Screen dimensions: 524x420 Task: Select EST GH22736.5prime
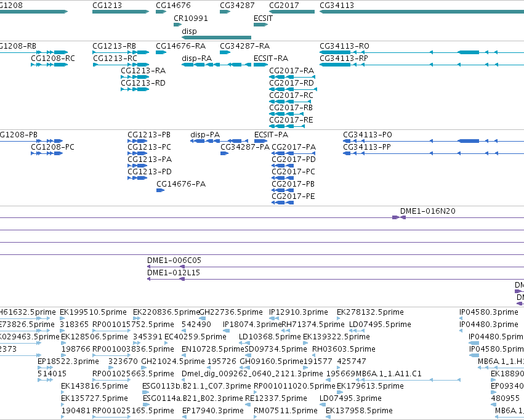[230, 312]
